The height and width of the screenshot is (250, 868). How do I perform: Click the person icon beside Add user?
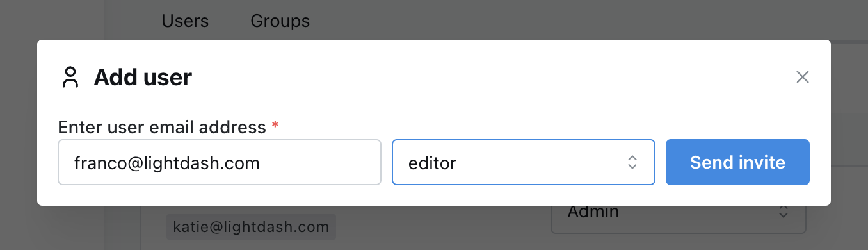(x=70, y=78)
